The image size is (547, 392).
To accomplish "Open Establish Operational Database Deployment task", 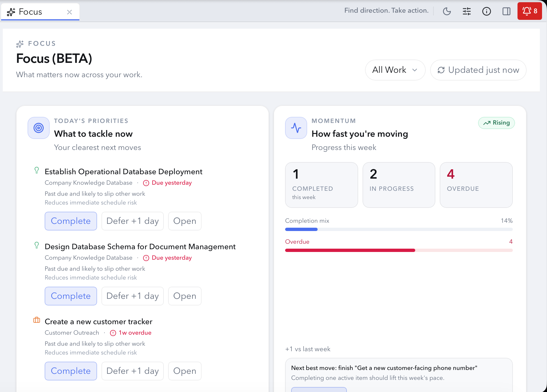I will pos(185,221).
